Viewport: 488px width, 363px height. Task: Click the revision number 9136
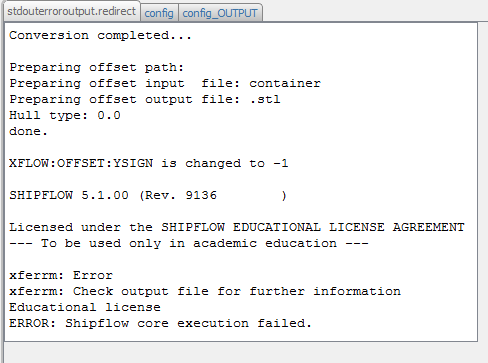201,195
